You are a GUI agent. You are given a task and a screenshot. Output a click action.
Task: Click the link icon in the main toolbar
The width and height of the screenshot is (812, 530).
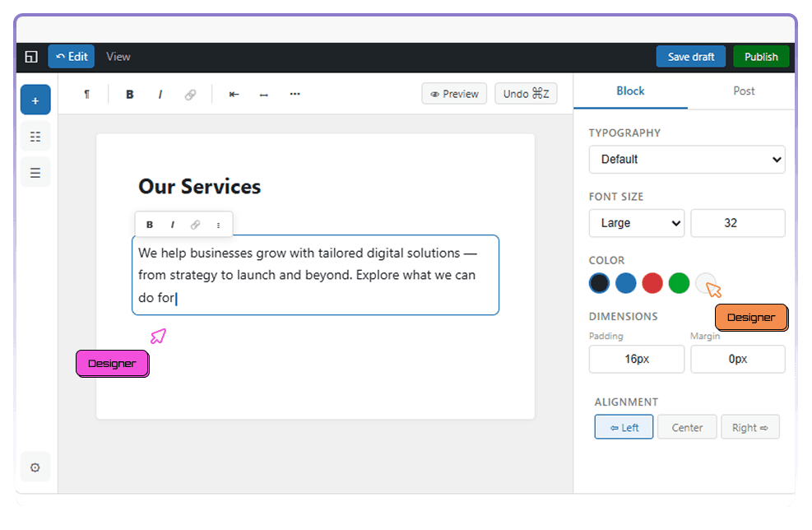(x=190, y=94)
